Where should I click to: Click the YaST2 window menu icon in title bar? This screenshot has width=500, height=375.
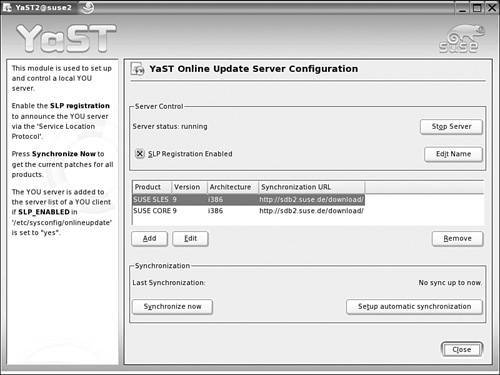pos(7,7)
